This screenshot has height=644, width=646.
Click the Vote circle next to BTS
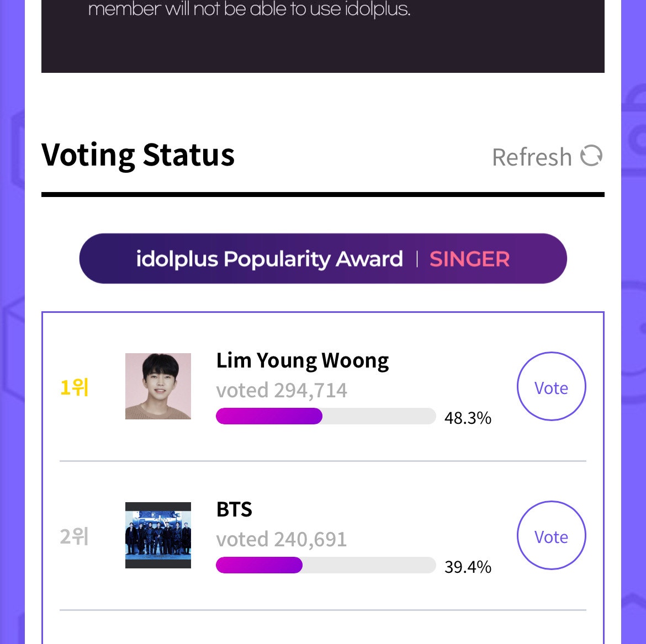pos(551,536)
